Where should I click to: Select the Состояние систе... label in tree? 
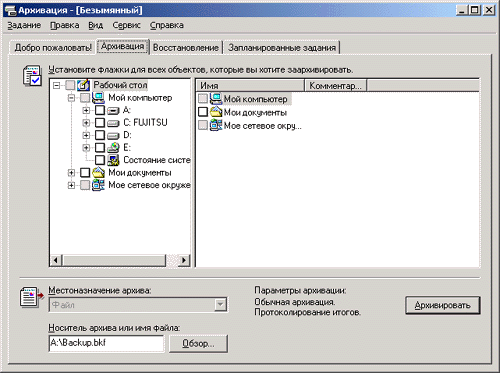pos(156,160)
